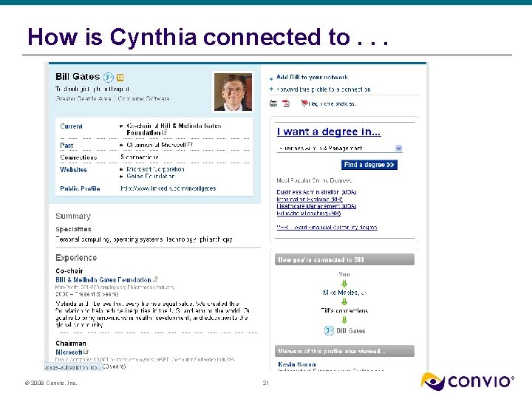
Task: Click the Specialties subheading under Summary
Action: pos(73,229)
